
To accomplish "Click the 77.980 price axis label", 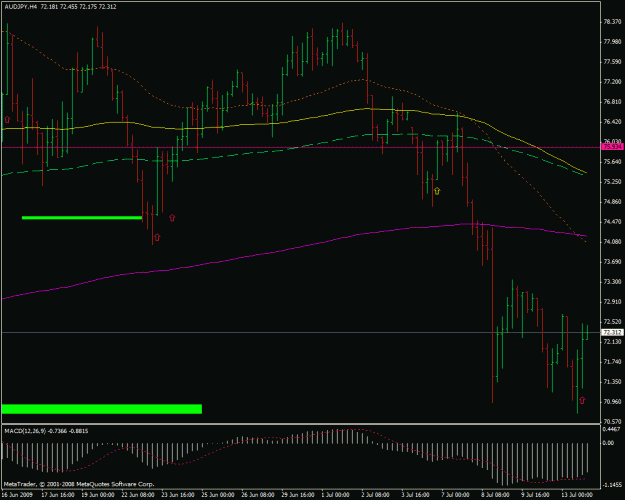I will tap(613, 42).
